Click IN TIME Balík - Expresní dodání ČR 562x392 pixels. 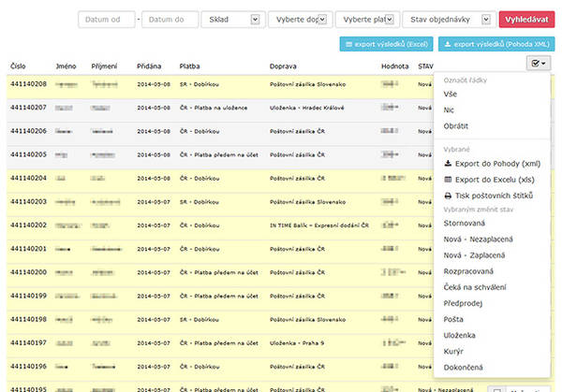319,225
